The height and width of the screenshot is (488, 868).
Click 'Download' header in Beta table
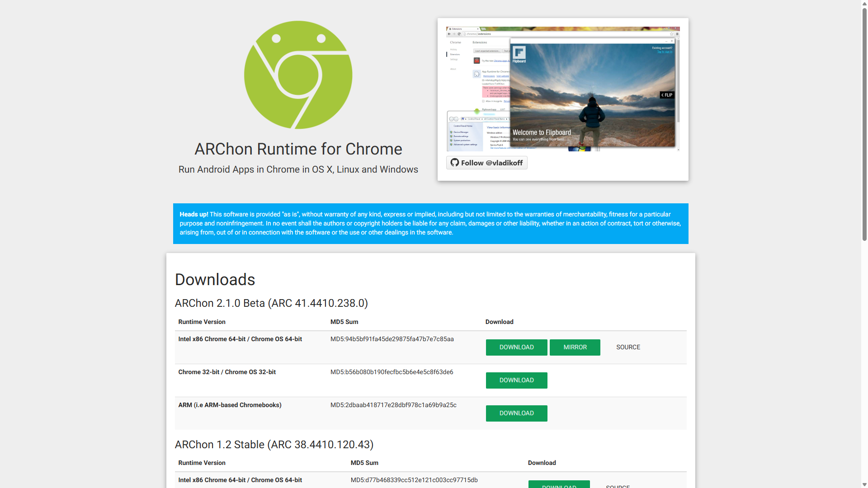tap(500, 322)
